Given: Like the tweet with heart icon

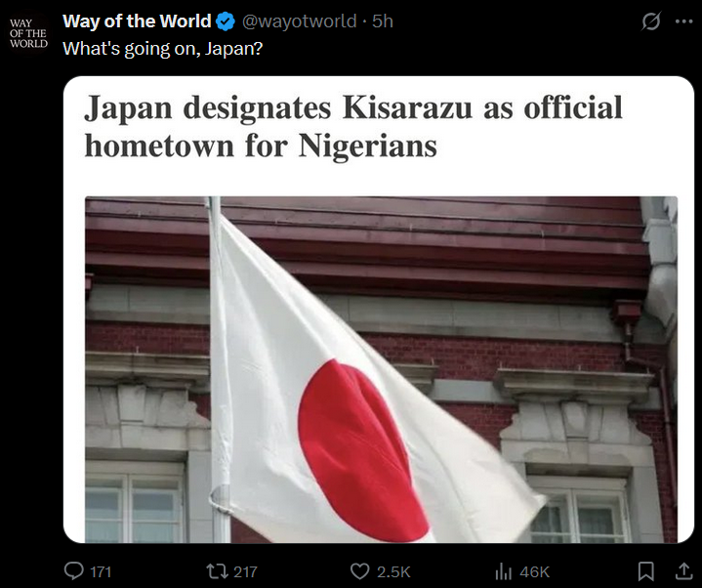Looking at the screenshot, I should [359, 571].
